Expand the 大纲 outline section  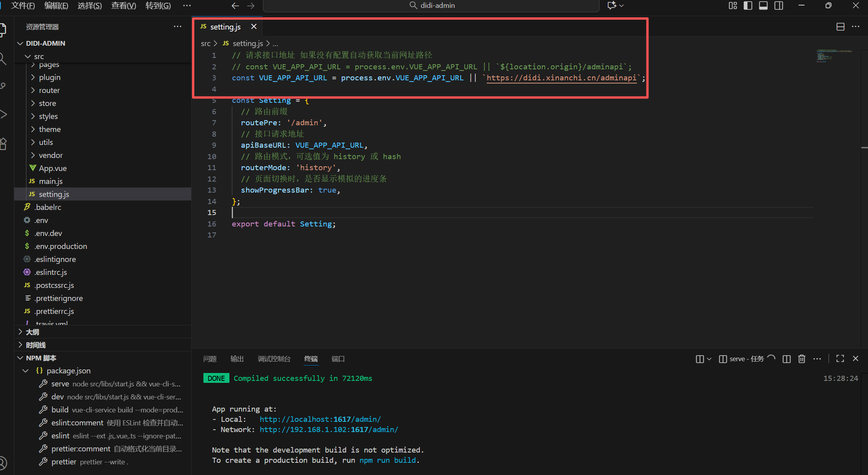tap(32, 332)
